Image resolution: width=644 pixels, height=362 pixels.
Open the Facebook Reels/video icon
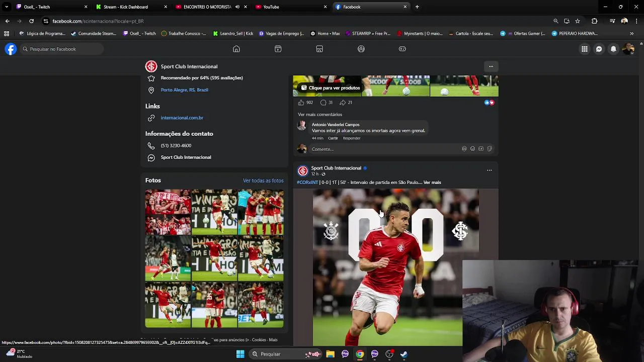[x=278, y=49]
